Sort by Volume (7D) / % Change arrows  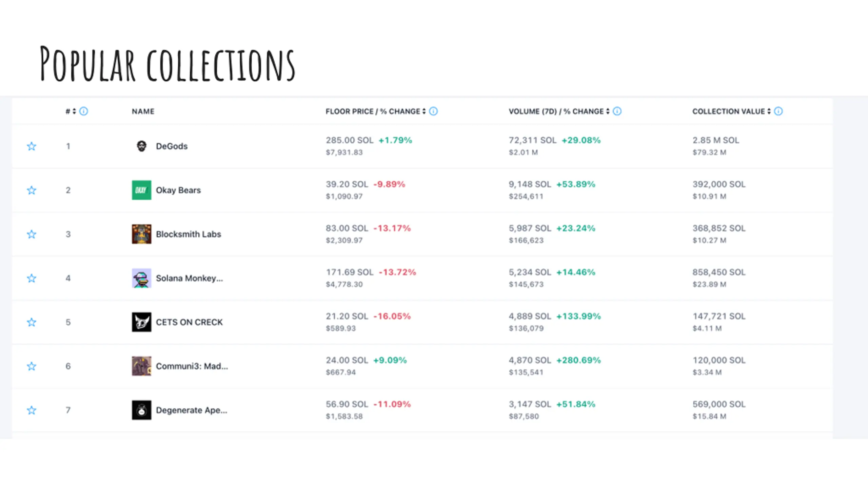(608, 111)
